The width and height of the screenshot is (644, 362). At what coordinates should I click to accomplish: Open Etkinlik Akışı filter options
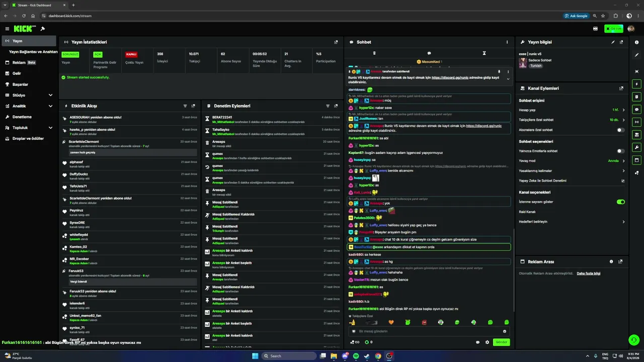pos(185,106)
